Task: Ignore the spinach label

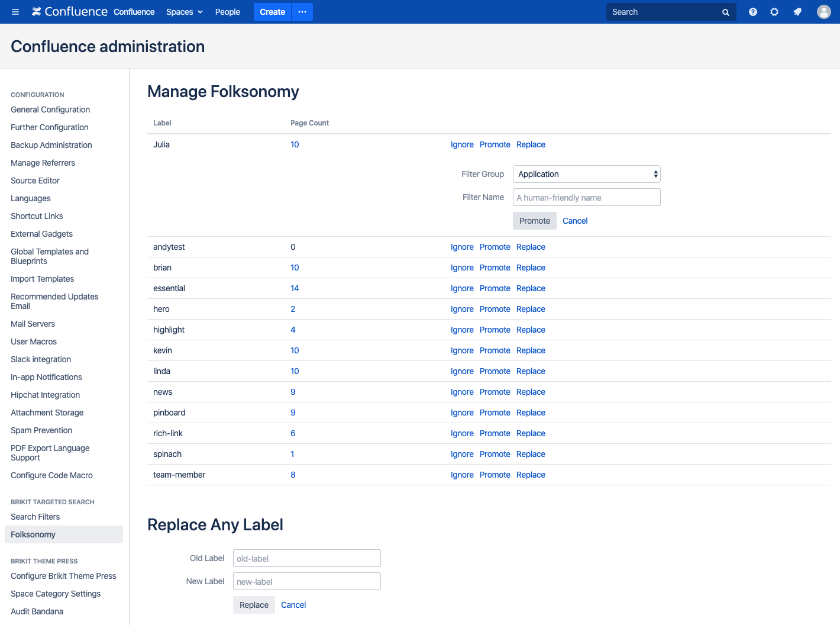Action: 462,454
